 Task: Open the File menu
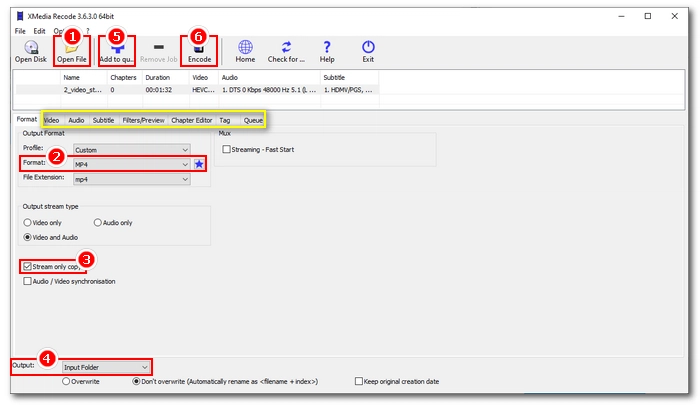20,31
